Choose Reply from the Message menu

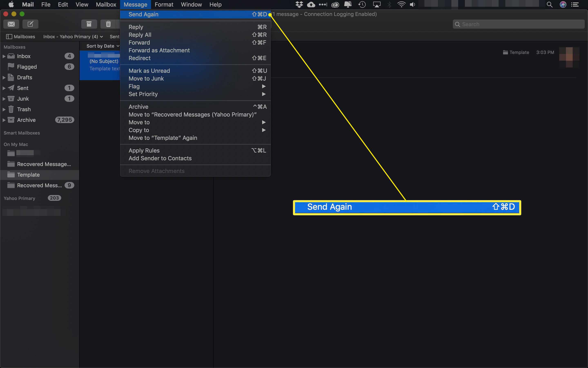[195, 27]
